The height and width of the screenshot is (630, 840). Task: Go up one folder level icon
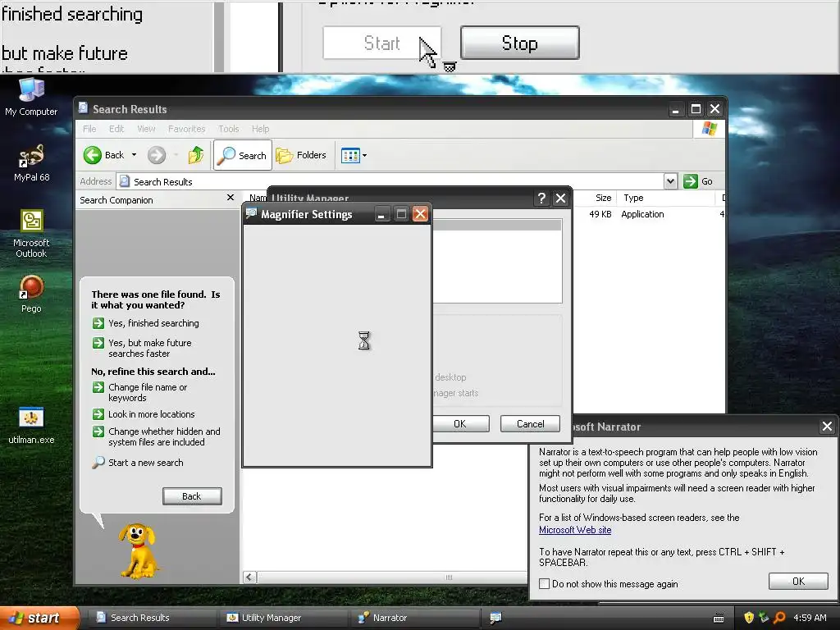point(195,155)
